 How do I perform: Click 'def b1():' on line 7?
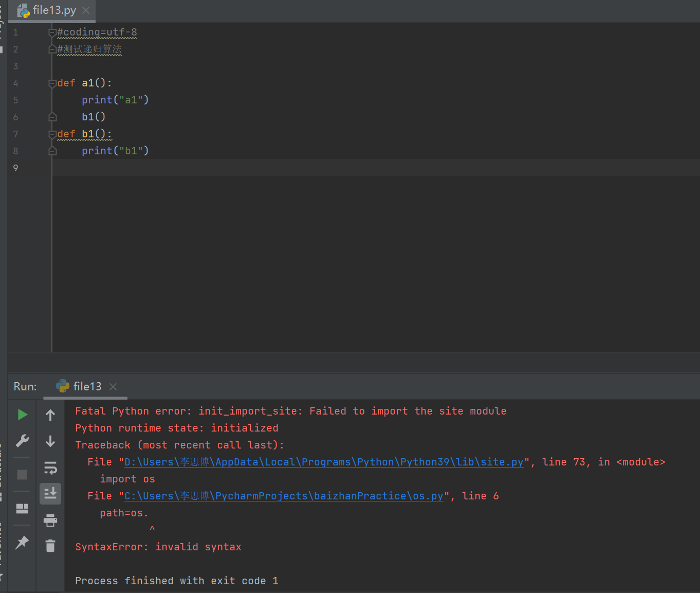(84, 134)
